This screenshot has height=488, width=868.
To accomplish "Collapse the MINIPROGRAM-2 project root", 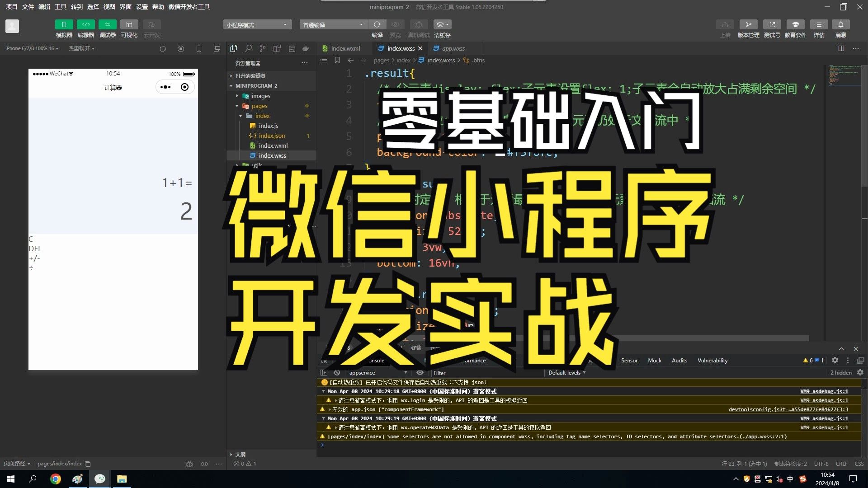I will pos(271,86).
